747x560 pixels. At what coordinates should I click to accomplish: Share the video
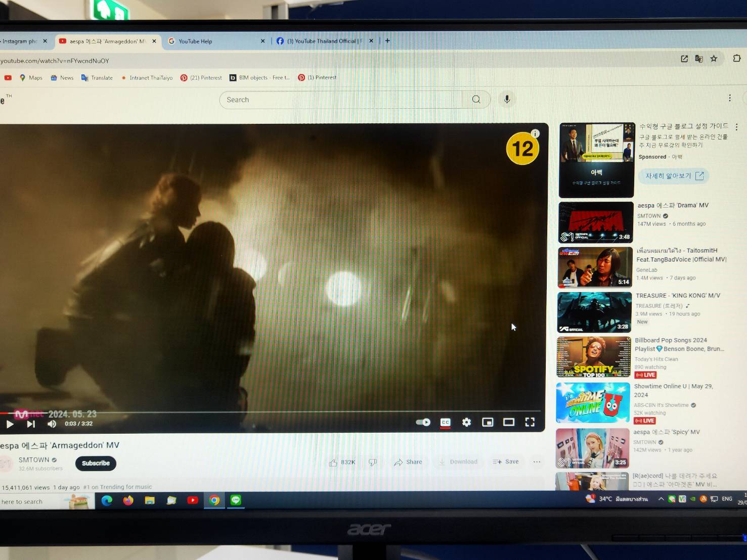408,462
